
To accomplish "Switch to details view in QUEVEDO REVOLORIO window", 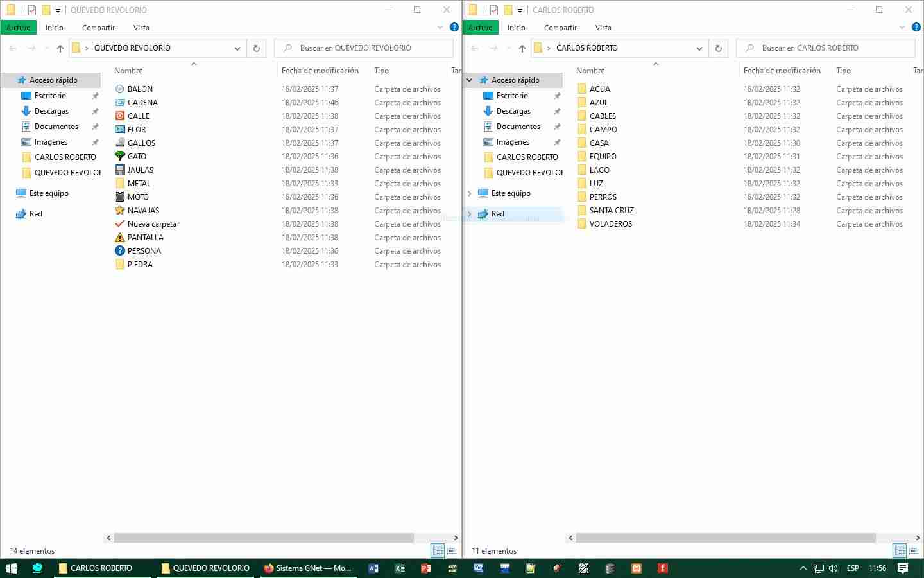I will point(438,550).
